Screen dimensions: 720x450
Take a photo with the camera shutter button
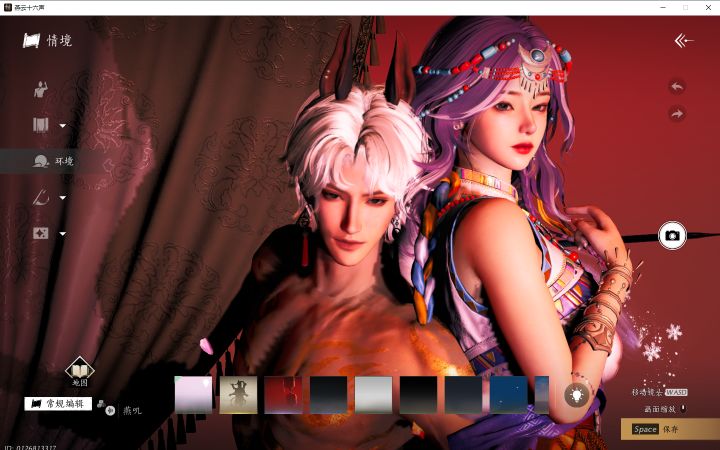(x=672, y=236)
